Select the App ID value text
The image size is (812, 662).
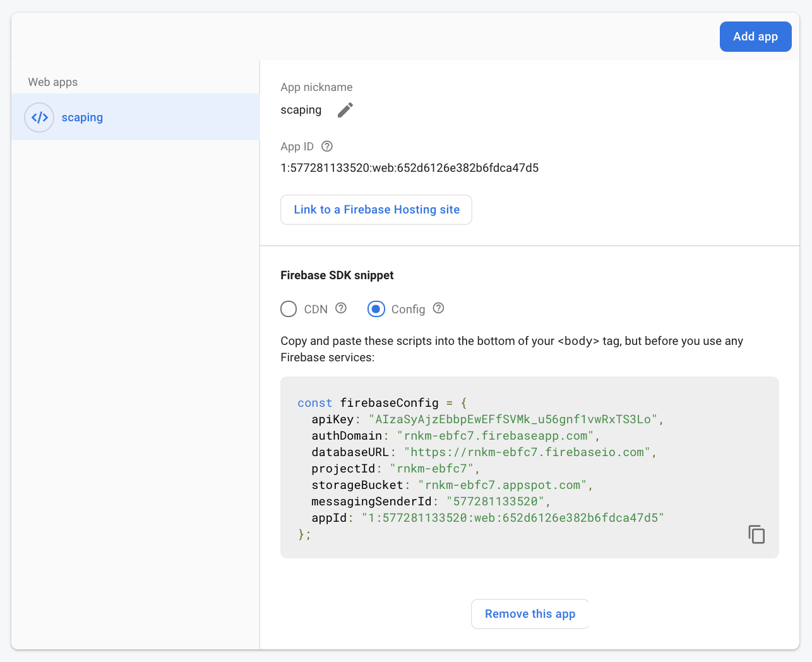point(410,168)
